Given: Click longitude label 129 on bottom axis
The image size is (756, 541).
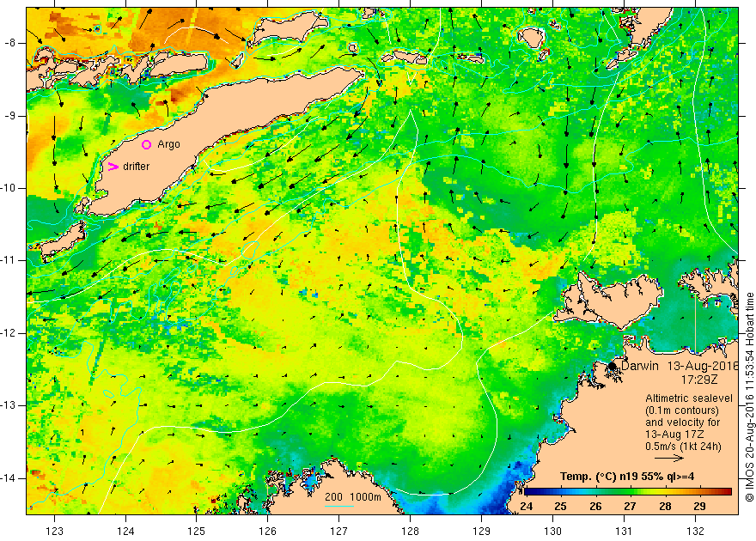Looking at the screenshot, I should click(481, 531).
